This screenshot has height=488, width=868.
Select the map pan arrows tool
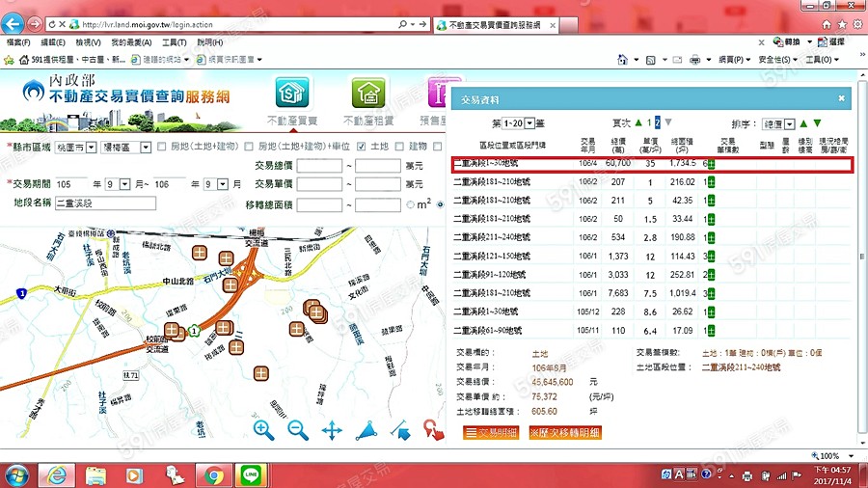(332, 430)
